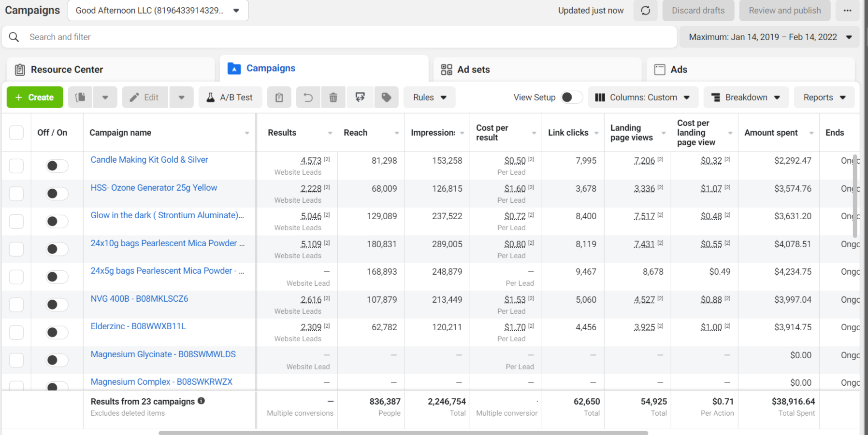The image size is (868, 435).
Task: Click the undo arrow icon
Action: (x=308, y=98)
